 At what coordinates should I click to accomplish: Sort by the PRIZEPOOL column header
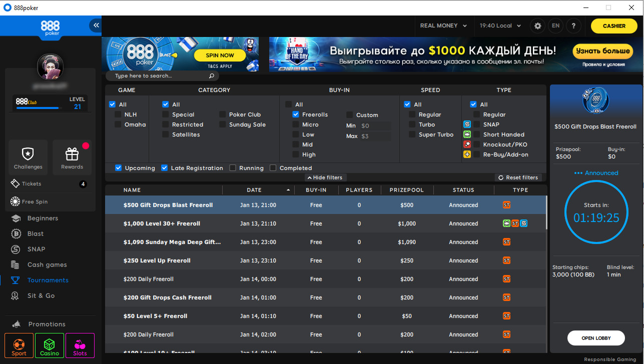[x=407, y=190]
